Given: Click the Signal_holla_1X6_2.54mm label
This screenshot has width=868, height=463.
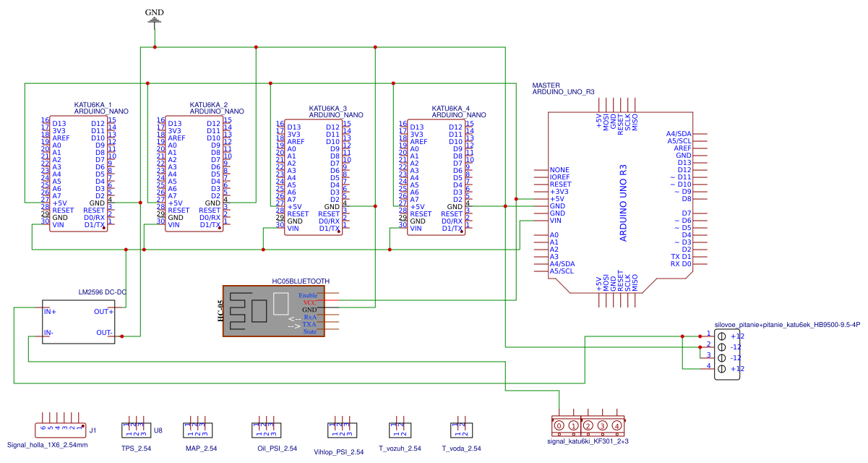Looking at the screenshot, I should pyautogui.click(x=47, y=446).
